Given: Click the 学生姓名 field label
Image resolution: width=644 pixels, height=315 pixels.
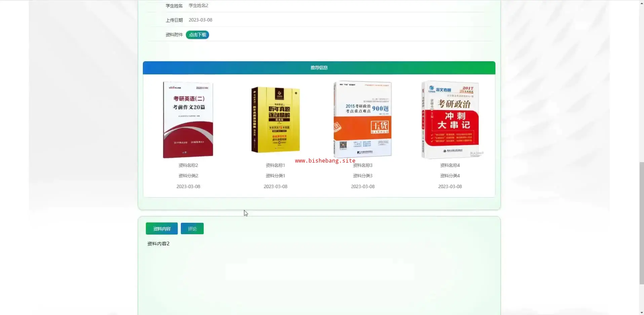Looking at the screenshot, I should pos(174,6).
